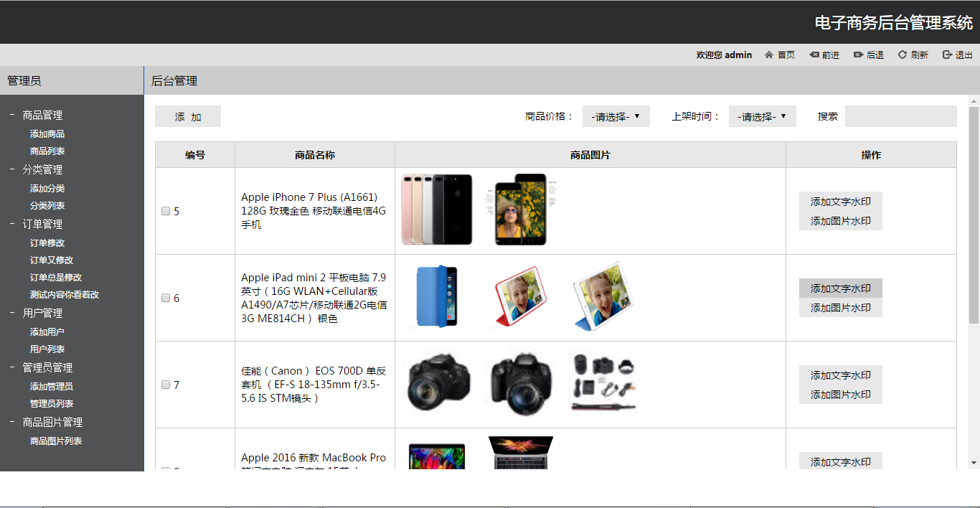
Task: Open 添加商品 in the sidebar
Action: click(x=47, y=134)
